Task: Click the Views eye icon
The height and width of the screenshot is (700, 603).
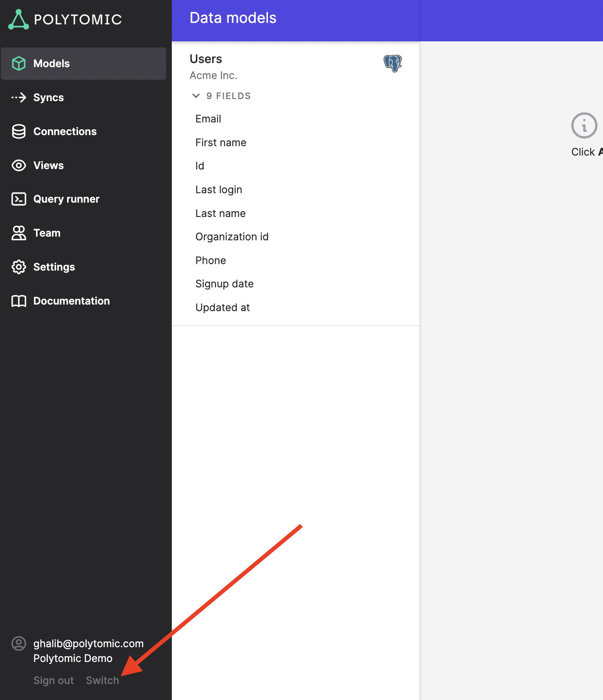Action: 19,165
